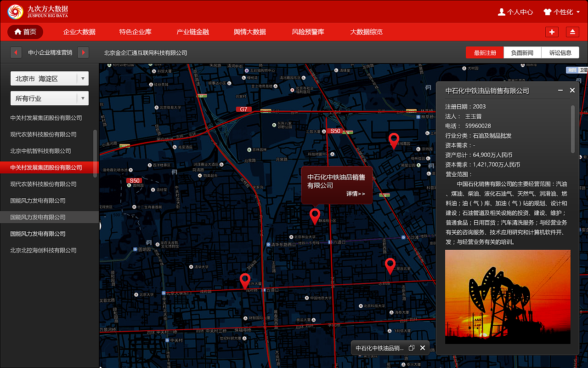Select the gray-highlighted 国能风力发电有限公司 row
The image size is (588, 368).
click(49, 217)
